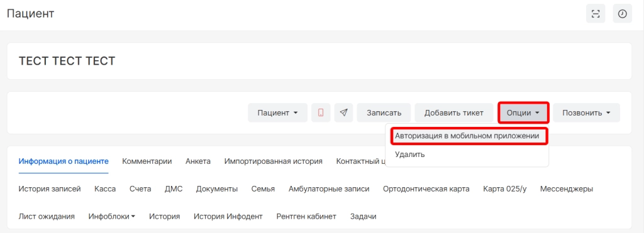The height and width of the screenshot is (233, 644).
Task: Expand the Позвонить dropdown
Action: (x=587, y=112)
